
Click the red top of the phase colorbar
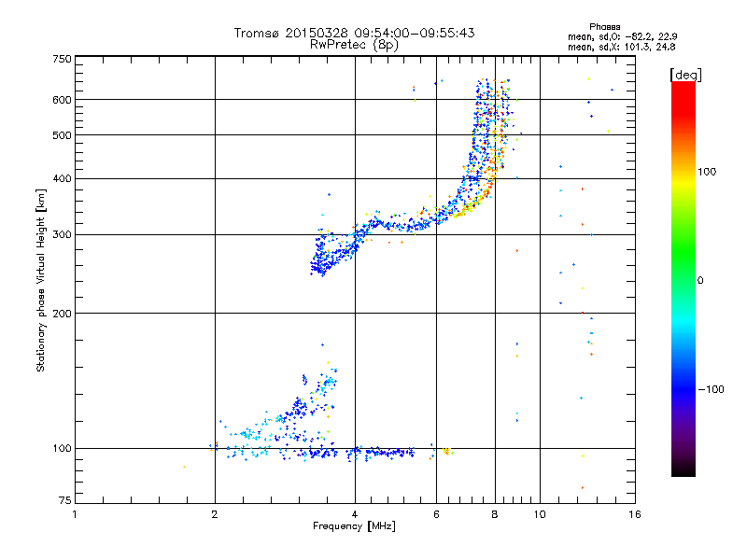pyautogui.click(x=683, y=90)
